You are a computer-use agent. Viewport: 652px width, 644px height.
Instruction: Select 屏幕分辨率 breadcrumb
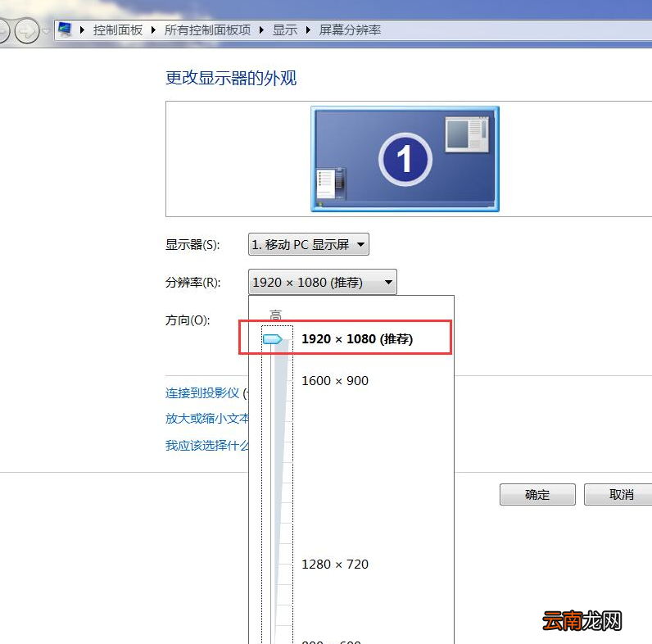click(x=350, y=30)
